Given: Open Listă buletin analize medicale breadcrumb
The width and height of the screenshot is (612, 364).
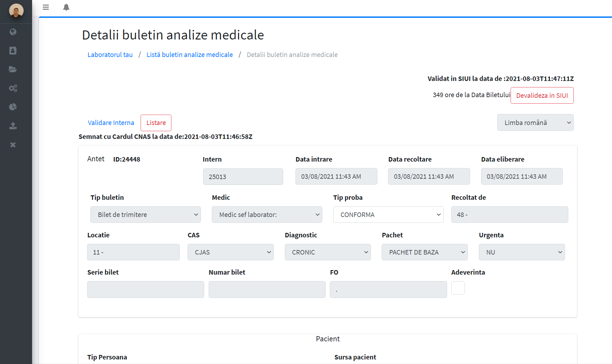Looking at the screenshot, I should (x=190, y=55).
